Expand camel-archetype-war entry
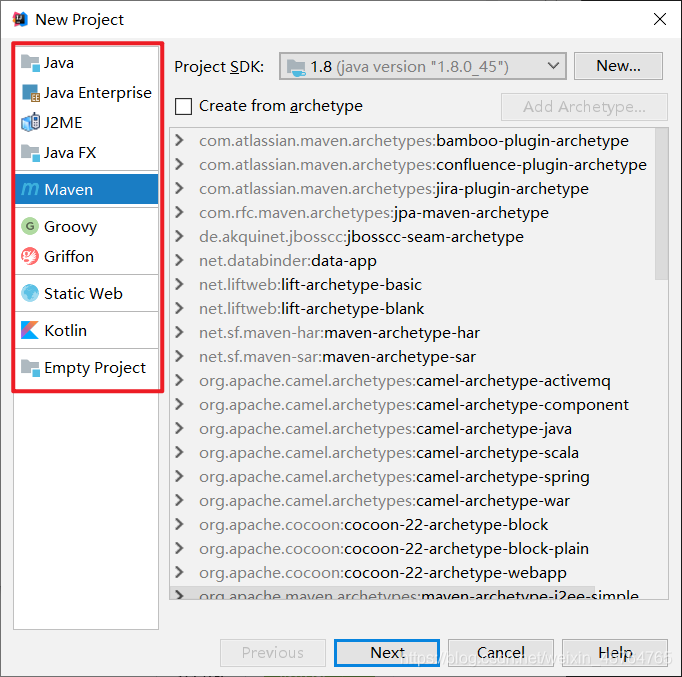 (179, 500)
